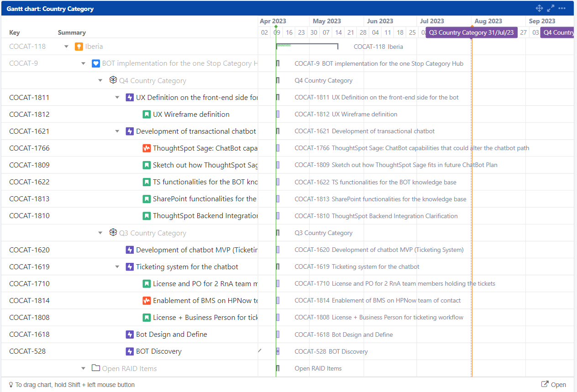Click the epic icon for Bot Design and Define
The height and width of the screenshot is (392, 577).
pos(130,335)
